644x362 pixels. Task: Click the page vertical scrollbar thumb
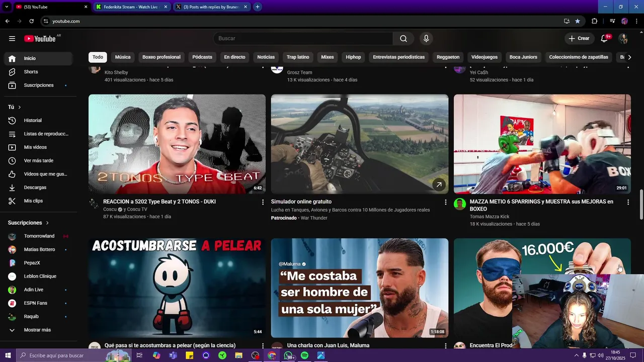(641, 205)
